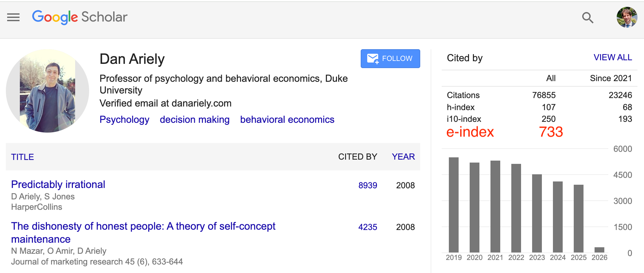Click View All in Cited by
The image size is (644, 273).
pyautogui.click(x=612, y=58)
